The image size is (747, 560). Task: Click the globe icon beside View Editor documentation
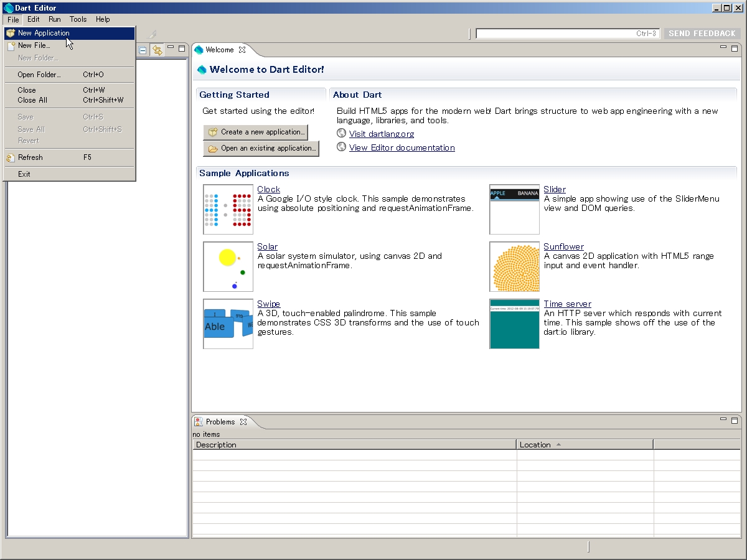click(341, 147)
